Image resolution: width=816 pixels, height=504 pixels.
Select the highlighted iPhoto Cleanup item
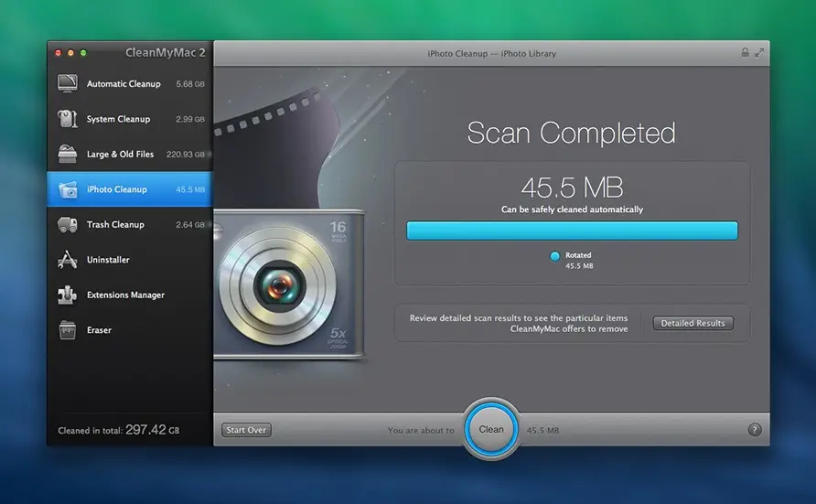pyautogui.click(x=130, y=189)
